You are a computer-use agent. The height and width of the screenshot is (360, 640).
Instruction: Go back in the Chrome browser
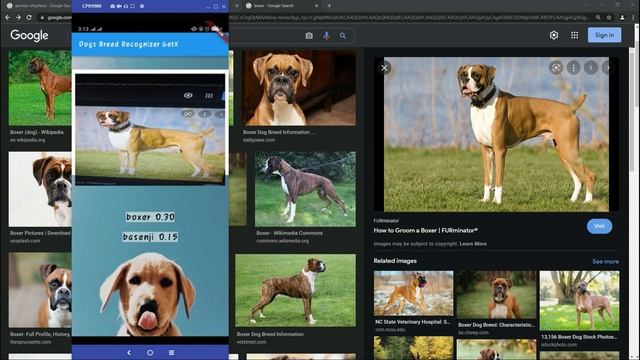pyautogui.click(x=7, y=18)
